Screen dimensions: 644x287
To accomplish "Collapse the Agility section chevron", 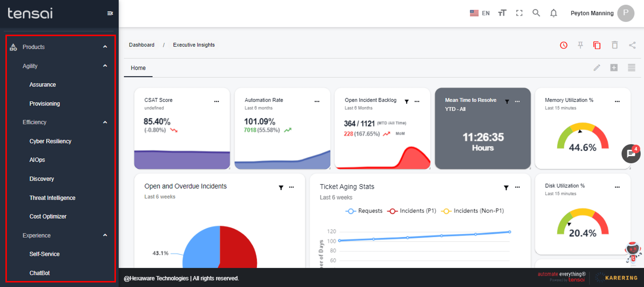I will 105,66.
